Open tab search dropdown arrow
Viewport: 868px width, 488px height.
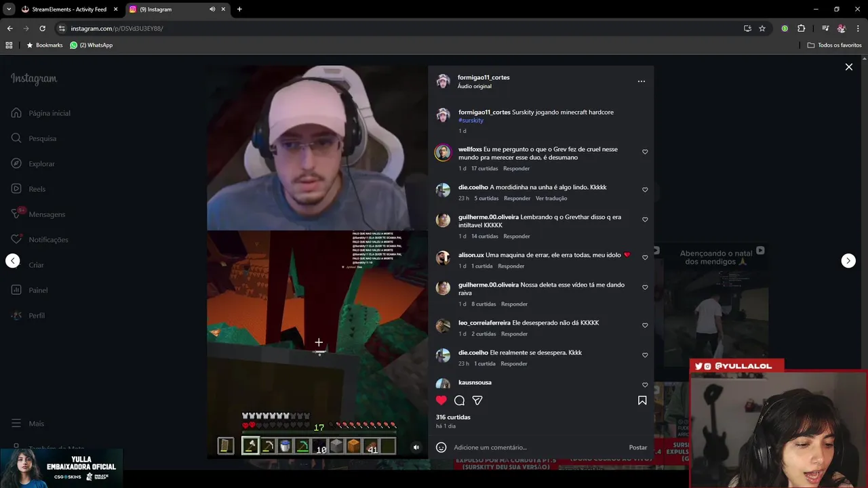pos(9,9)
